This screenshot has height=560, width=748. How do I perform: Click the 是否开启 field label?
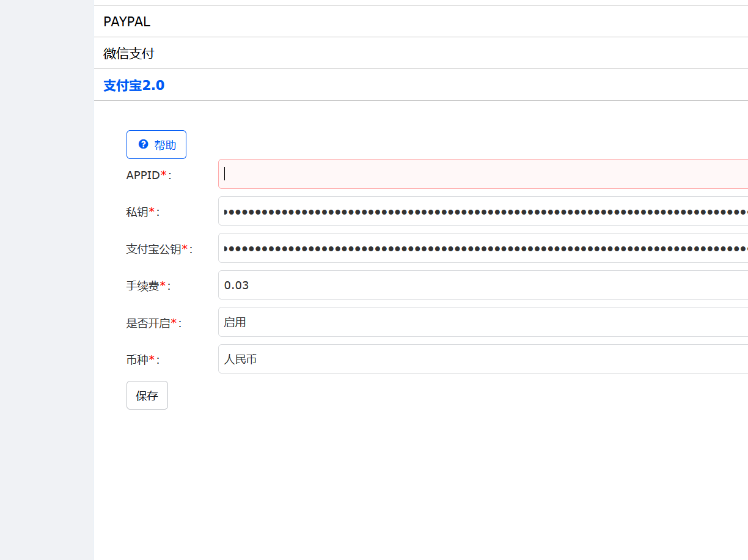click(x=154, y=323)
